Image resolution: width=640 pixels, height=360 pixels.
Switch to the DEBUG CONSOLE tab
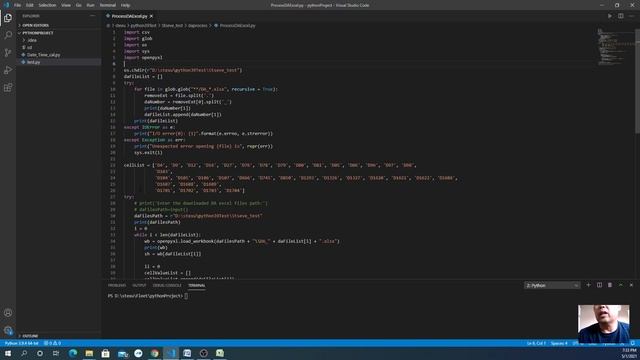[167, 285]
